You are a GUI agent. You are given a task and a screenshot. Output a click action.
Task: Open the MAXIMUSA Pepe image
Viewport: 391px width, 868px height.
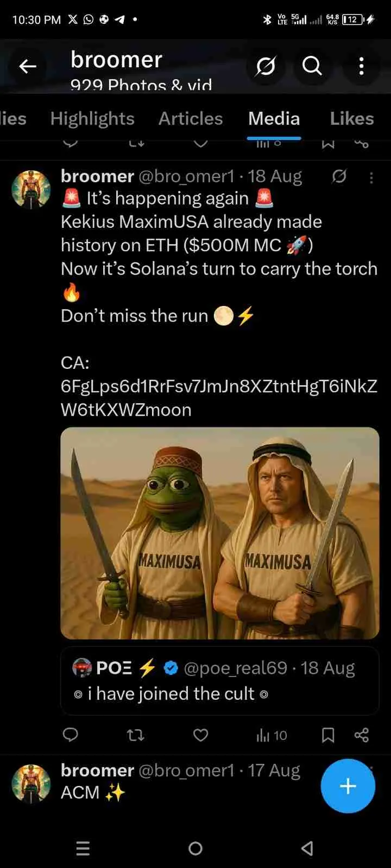(x=220, y=533)
